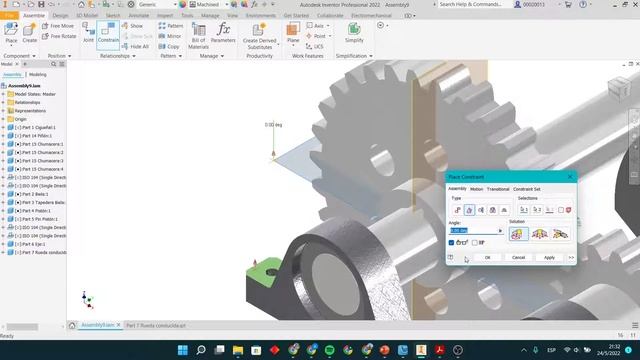Select the Mirror component tool
Viewport: 640px width, 360px height.
tap(170, 36)
